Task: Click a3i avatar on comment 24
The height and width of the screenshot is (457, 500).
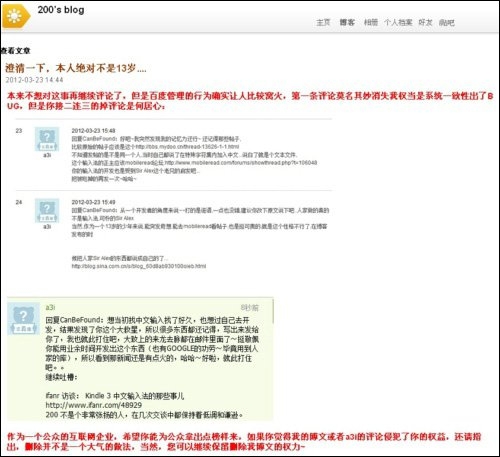Action: click(x=47, y=211)
